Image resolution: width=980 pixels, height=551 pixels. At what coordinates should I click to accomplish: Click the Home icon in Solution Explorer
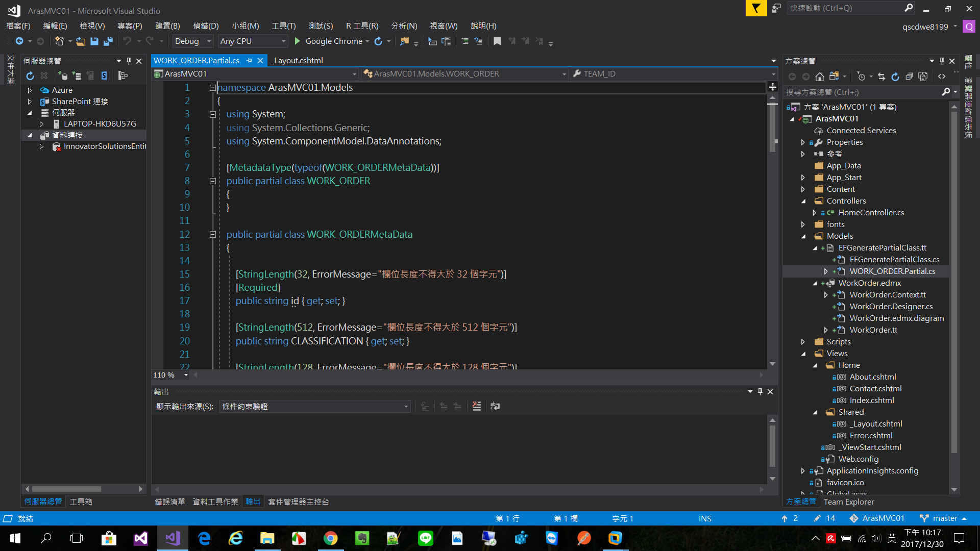[x=819, y=77]
